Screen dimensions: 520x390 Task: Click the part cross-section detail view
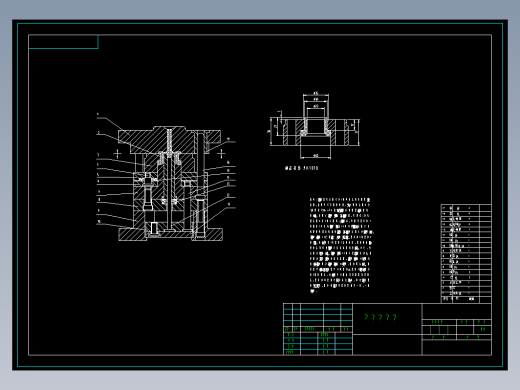(315, 126)
